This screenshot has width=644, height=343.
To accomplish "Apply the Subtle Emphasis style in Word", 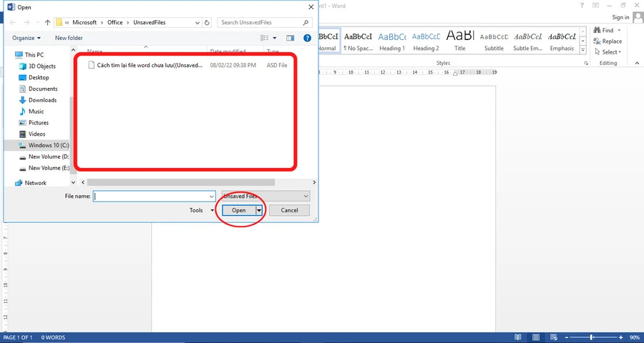I will click(528, 41).
